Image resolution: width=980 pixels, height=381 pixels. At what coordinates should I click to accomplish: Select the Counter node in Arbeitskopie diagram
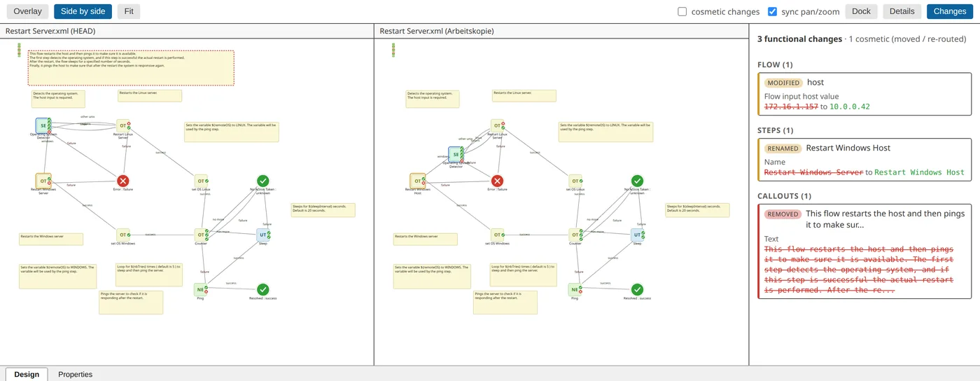click(x=575, y=235)
